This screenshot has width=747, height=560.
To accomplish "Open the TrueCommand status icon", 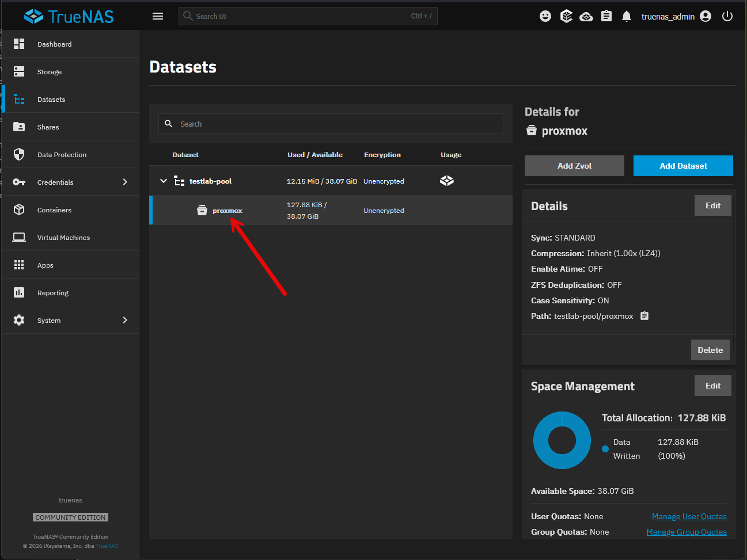I will click(x=566, y=16).
